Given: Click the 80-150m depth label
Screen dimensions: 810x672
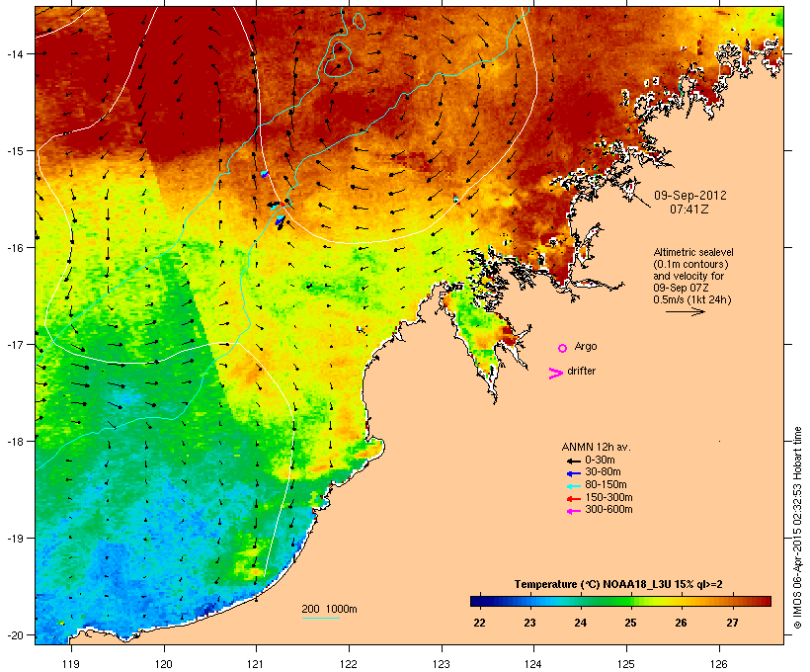Looking at the screenshot, I should click(606, 485).
